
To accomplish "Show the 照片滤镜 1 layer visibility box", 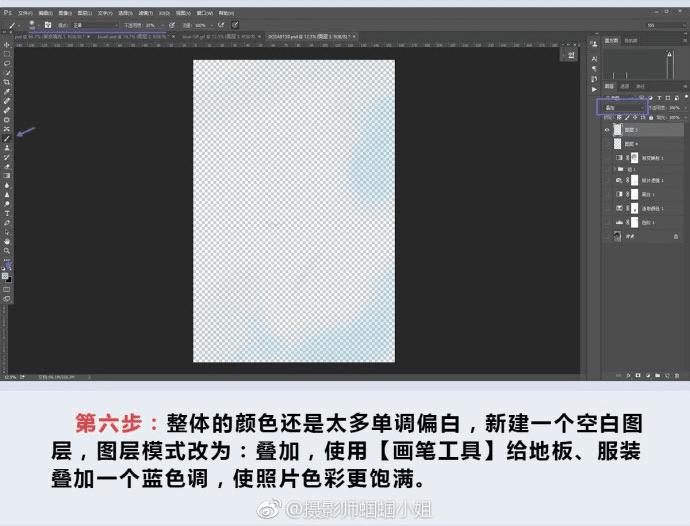I will 607,180.
